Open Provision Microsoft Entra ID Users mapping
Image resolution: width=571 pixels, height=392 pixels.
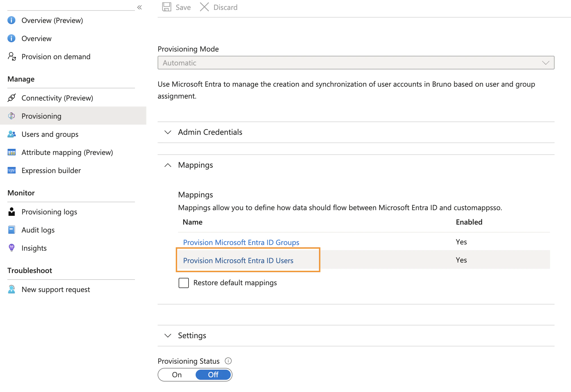pyautogui.click(x=238, y=260)
